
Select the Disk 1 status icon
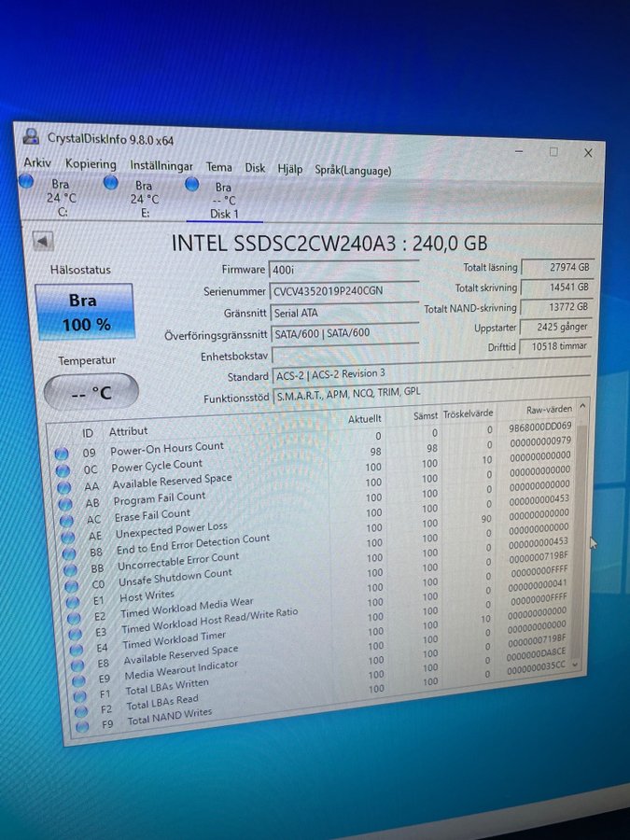[x=192, y=185]
